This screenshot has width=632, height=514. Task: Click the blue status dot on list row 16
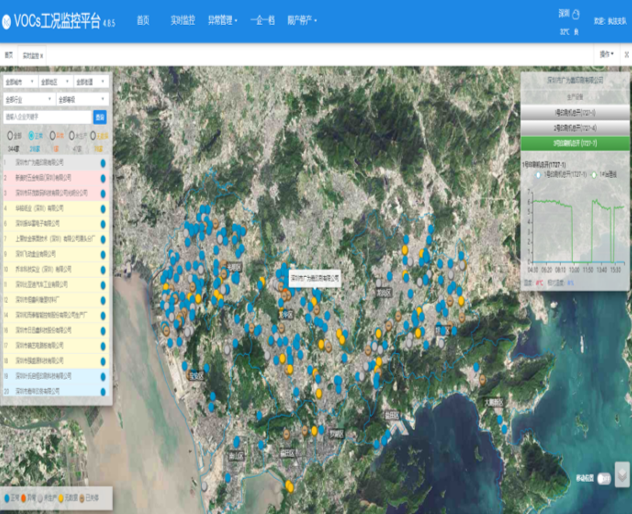click(103, 331)
